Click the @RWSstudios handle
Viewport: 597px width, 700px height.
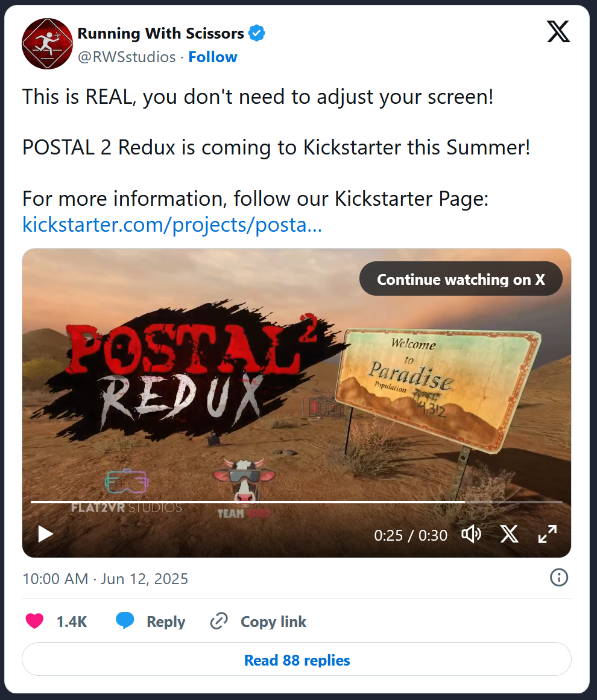(127, 57)
